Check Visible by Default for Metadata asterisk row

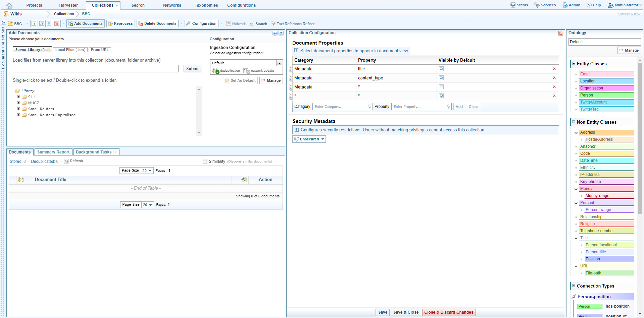point(441,87)
